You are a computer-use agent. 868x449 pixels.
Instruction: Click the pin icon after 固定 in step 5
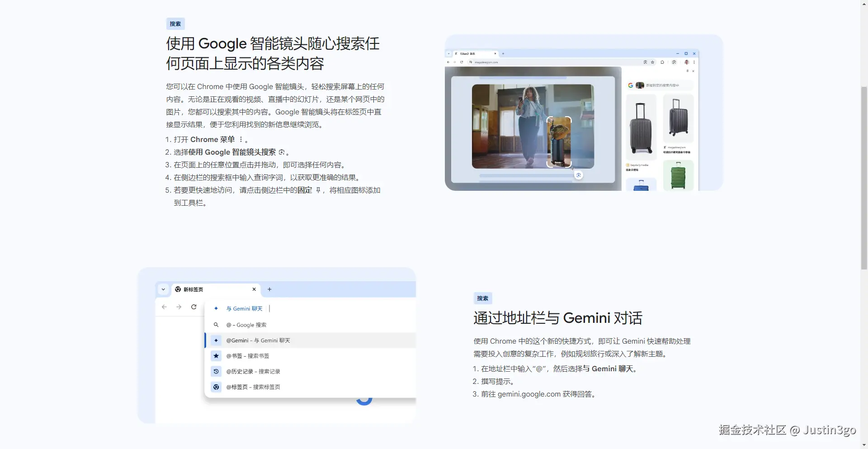click(318, 190)
